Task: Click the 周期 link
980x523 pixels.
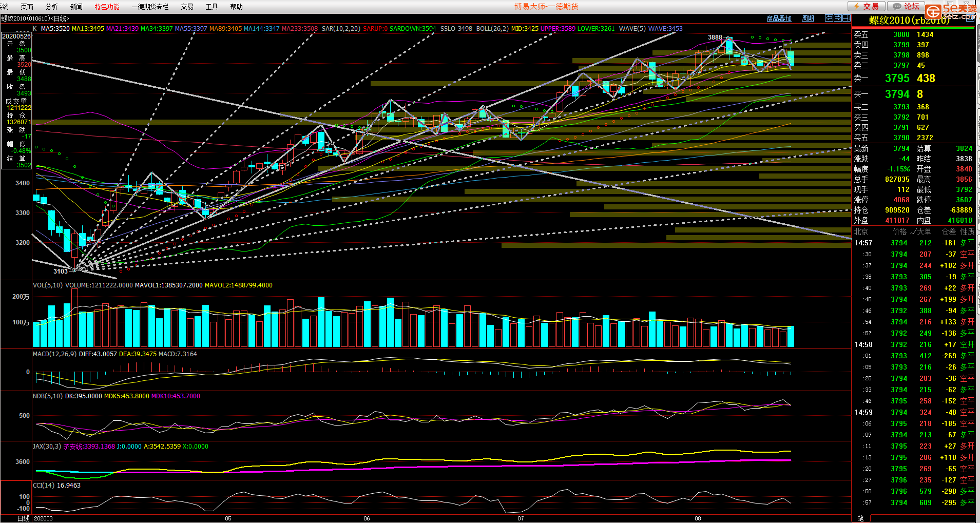Action: (808, 18)
